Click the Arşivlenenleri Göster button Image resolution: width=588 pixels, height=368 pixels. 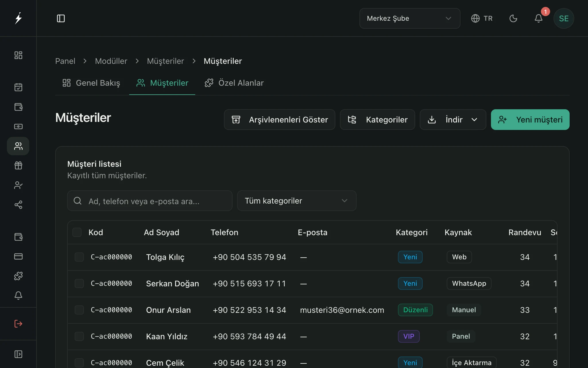click(x=279, y=120)
